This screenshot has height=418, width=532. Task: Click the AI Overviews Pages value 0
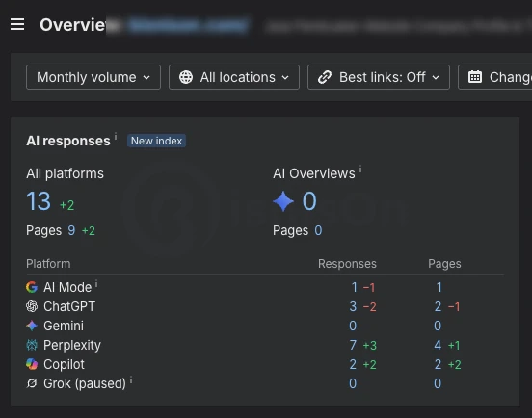pos(318,230)
